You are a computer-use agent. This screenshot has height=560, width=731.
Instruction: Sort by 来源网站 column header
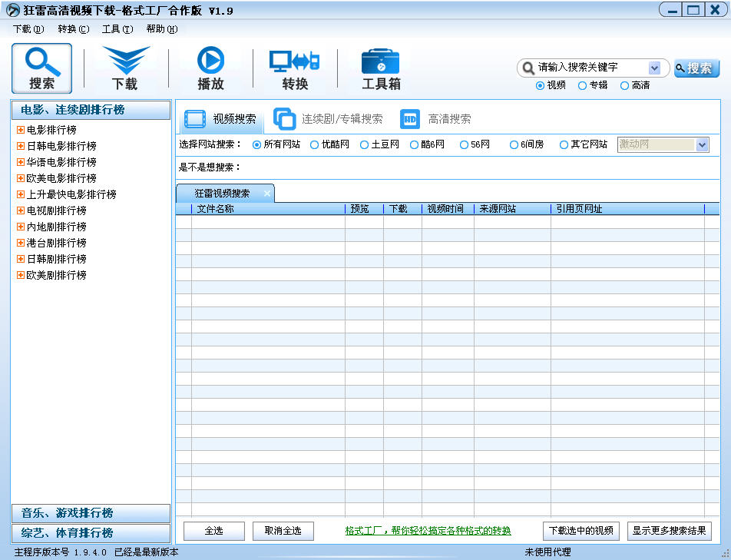[512, 209]
